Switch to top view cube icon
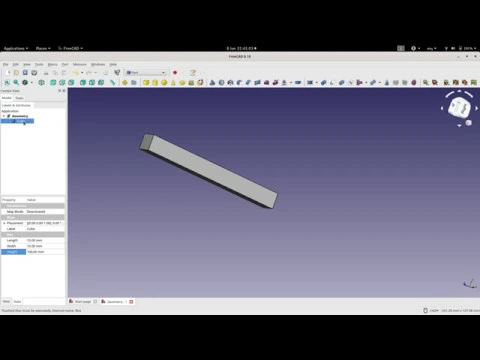 pyautogui.click(x=62, y=82)
